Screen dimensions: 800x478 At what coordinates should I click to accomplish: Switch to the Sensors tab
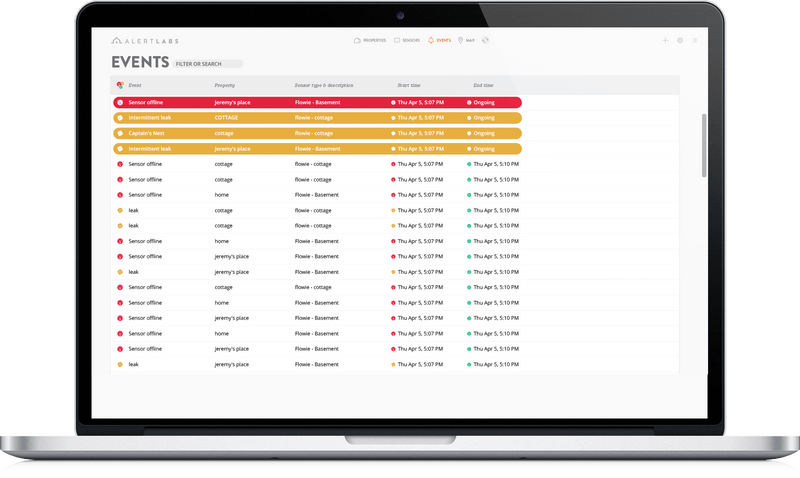[407, 40]
